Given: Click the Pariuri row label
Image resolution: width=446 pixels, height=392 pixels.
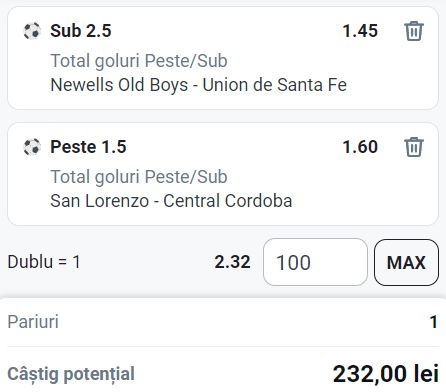Looking at the screenshot, I should tap(33, 322).
